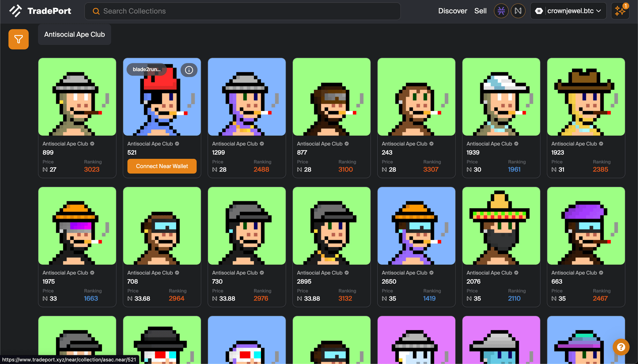Open the orange filter funnel button

[19, 39]
